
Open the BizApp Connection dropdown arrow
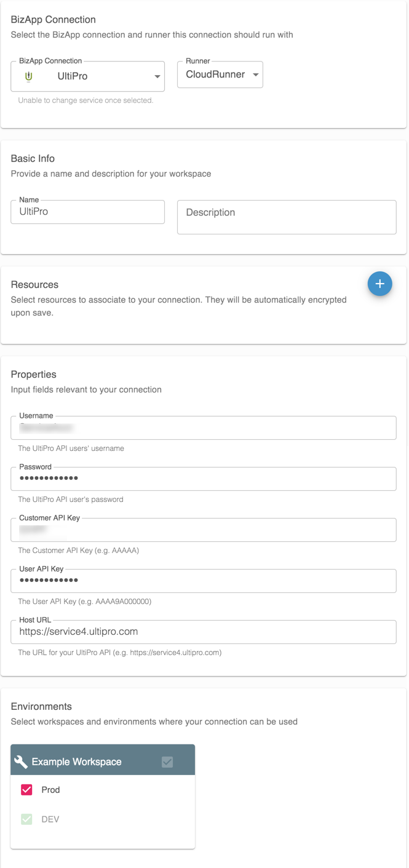(157, 77)
